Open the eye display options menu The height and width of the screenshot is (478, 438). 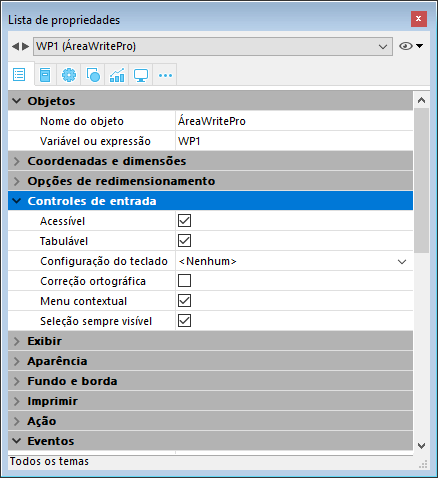(x=411, y=46)
